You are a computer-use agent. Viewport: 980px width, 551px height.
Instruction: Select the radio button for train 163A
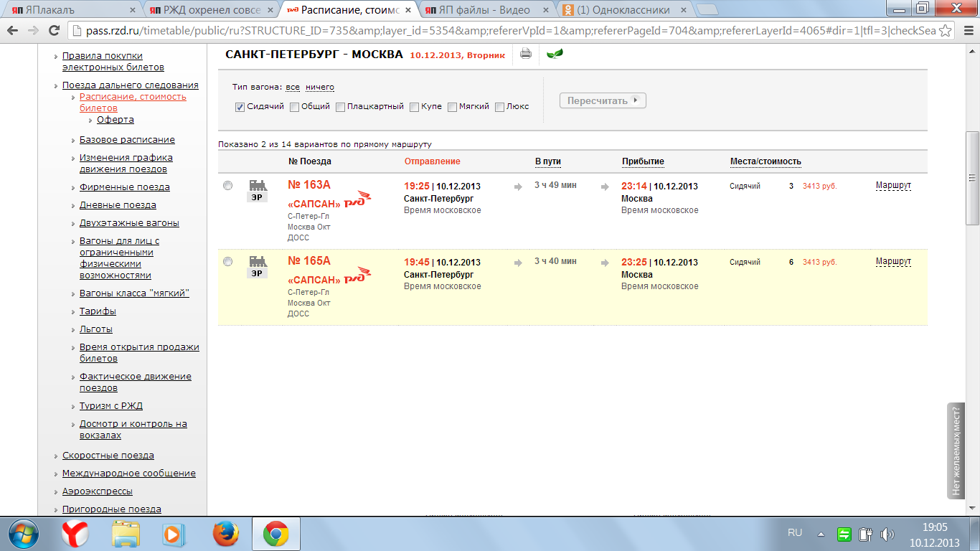point(228,185)
